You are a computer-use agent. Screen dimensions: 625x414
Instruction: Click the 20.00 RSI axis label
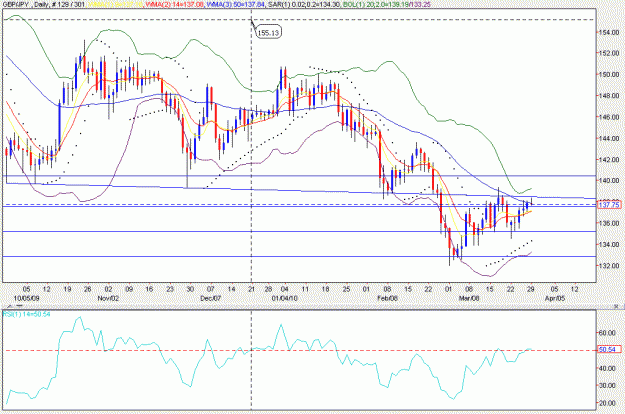608,403
